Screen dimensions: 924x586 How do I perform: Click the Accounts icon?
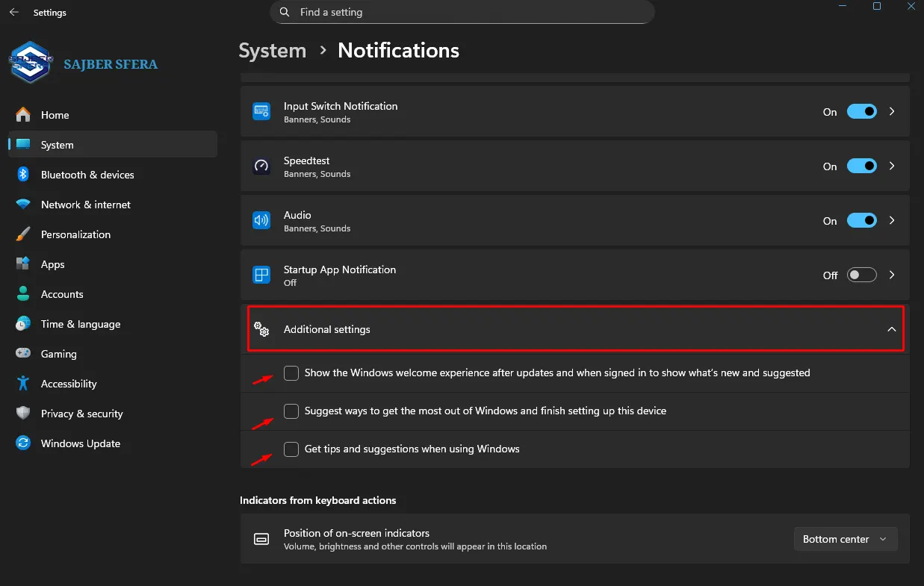[22, 293]
